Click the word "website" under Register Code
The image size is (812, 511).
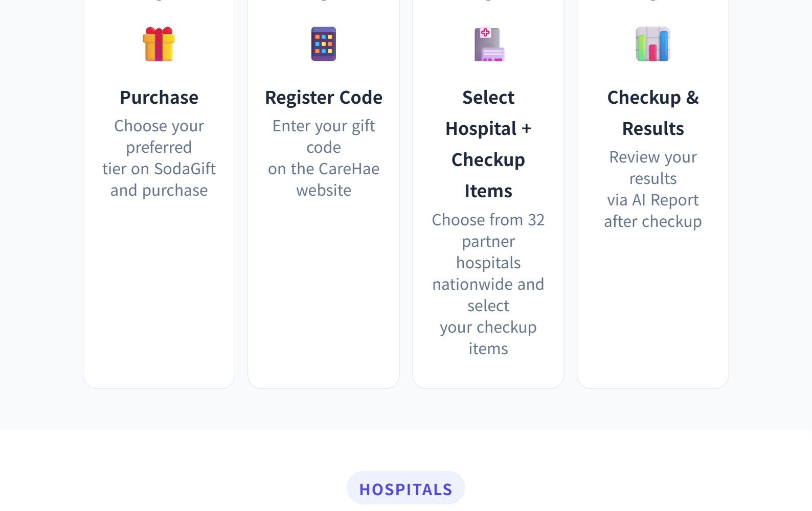pos(324,190)
